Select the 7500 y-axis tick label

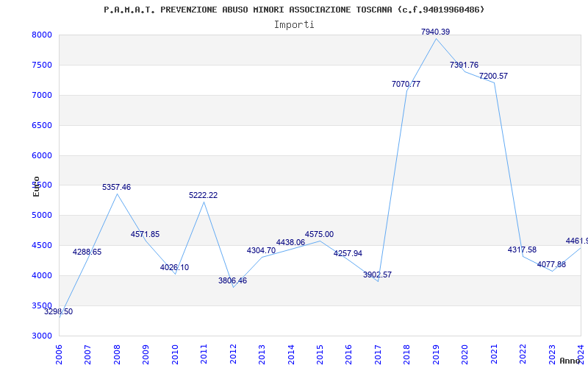point(42,65)
